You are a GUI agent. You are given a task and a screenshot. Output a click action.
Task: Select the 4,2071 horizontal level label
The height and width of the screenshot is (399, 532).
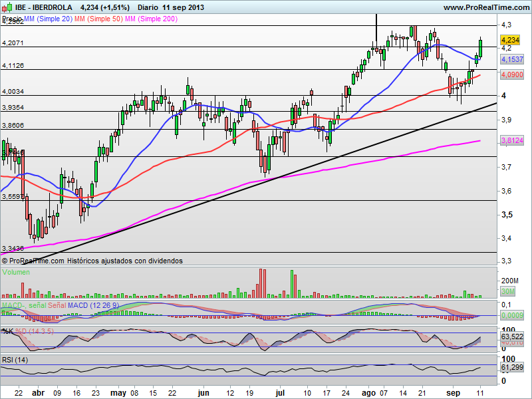pyautogui.click(x=13, y=43)
